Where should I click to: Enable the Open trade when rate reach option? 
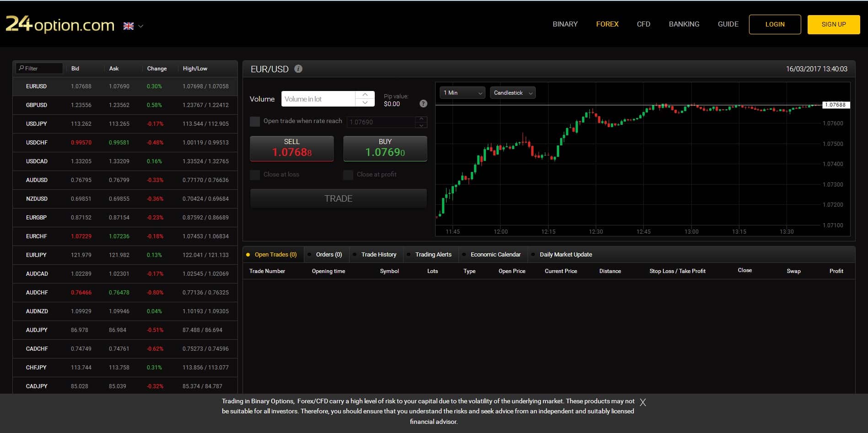254,122
